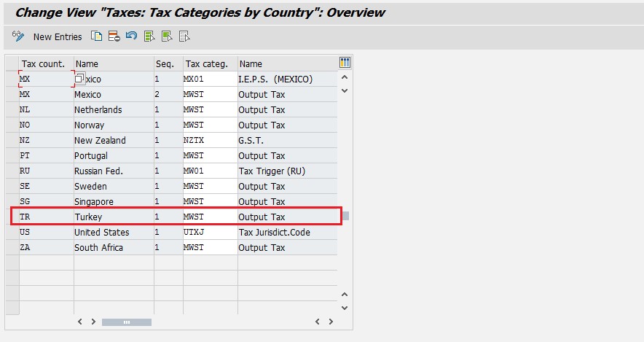This screenshot has height=342, width=644.
Task: Click the Copy As toolbar icon
Action: click(x=96, y=36)
